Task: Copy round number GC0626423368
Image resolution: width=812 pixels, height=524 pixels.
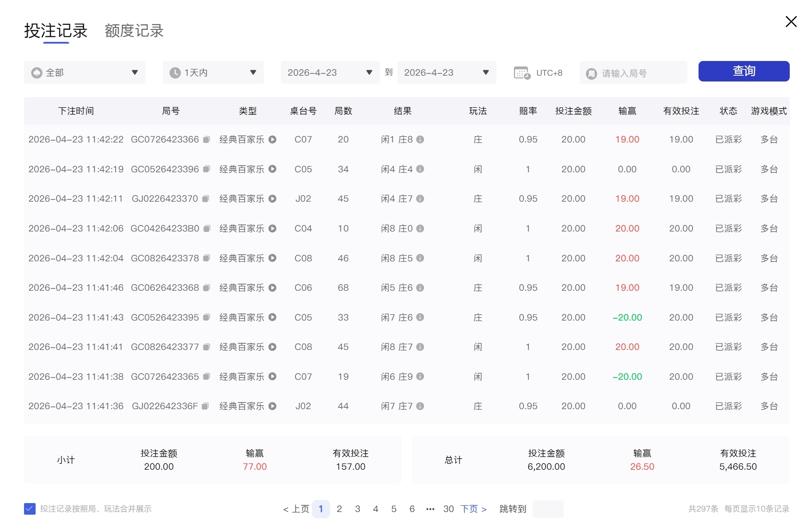Action: [x=206, y=288]
